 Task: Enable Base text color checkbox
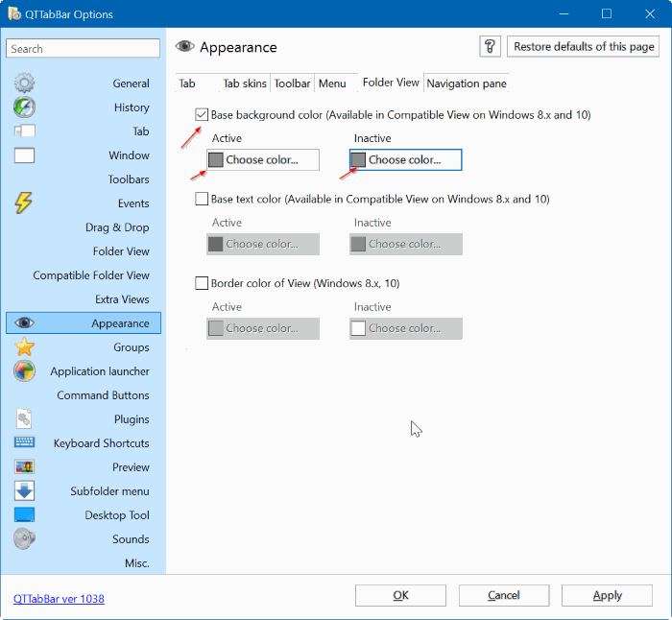(x=202, y=199)
